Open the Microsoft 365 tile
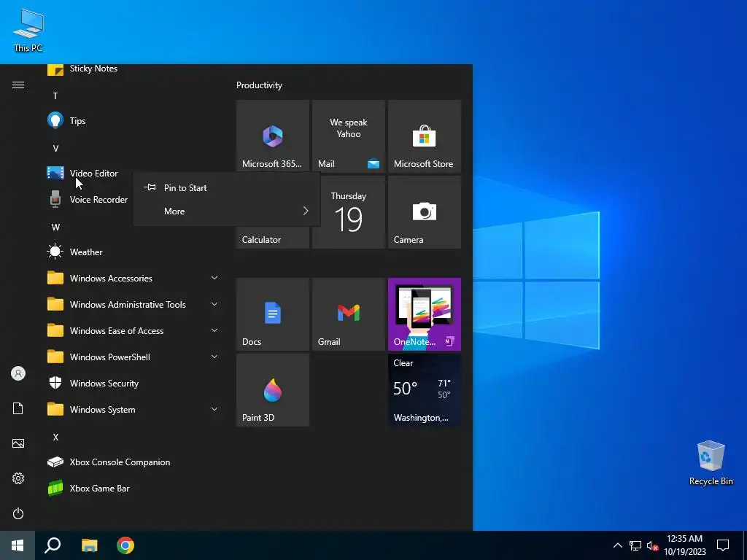Viewport: 747px width, 560px height. click(273, 136)
